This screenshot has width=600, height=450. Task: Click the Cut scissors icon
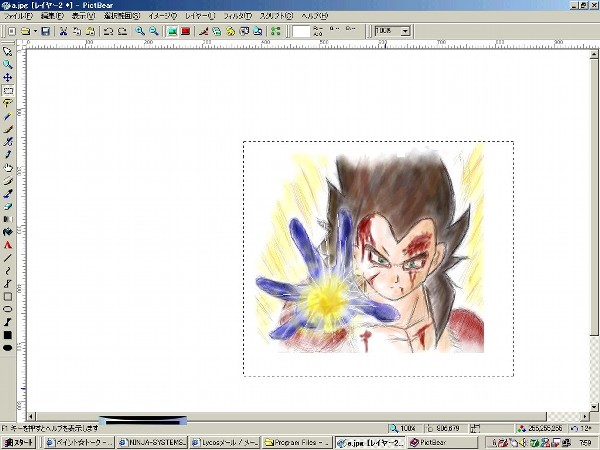[63, 31]
